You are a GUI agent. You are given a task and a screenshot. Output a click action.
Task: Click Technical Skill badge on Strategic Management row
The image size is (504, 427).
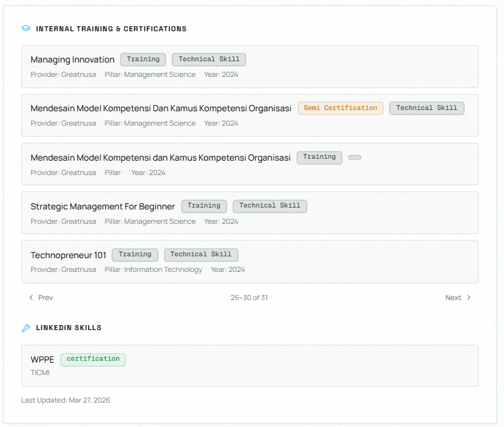(270, 206)
